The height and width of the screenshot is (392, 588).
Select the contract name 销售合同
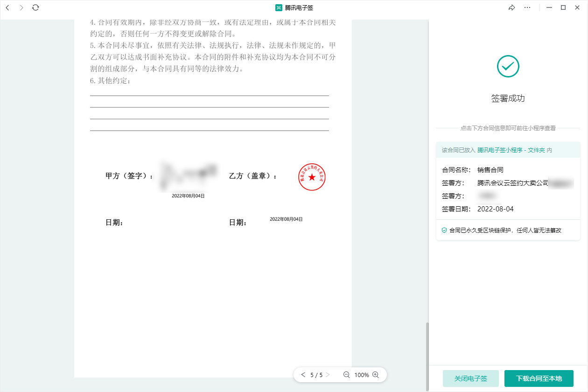(489, 170)
